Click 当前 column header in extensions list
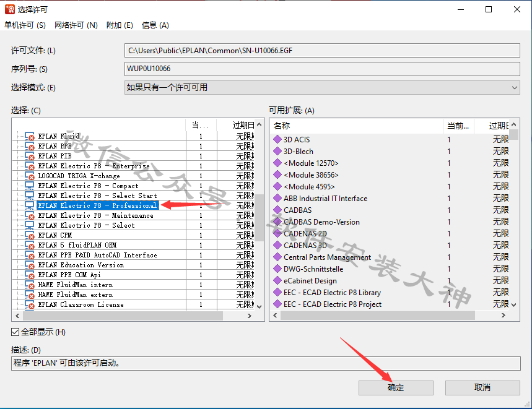 pyautogui.click(x=458, y=126)
